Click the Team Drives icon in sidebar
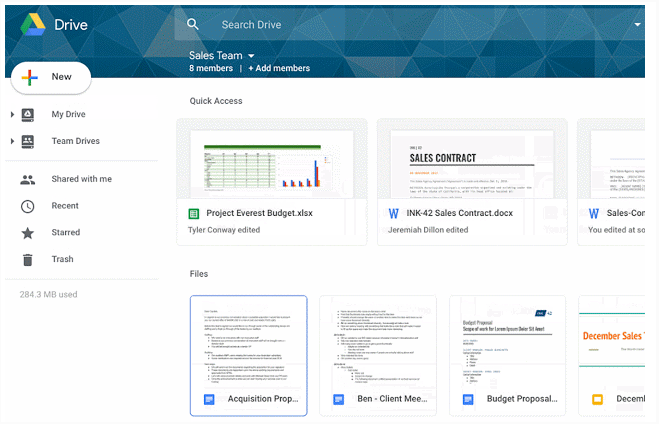This screenshot has width=659, height=424. pos(28,141)
